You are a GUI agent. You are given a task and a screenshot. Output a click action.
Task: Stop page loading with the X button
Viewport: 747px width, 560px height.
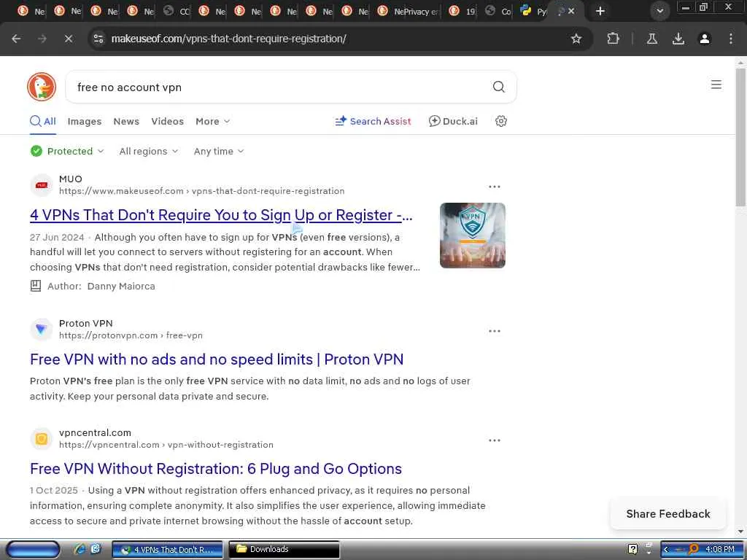point(69,39)
